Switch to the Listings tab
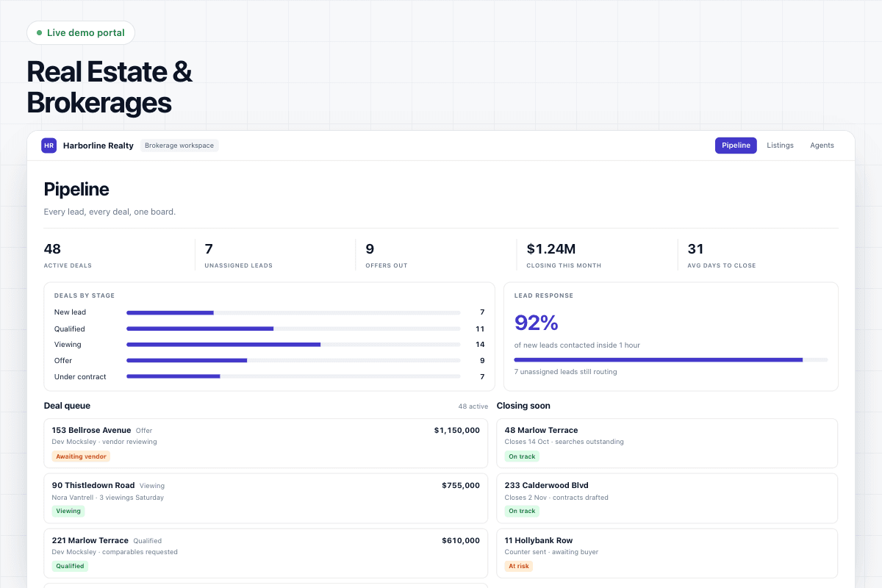 [780, 146]
